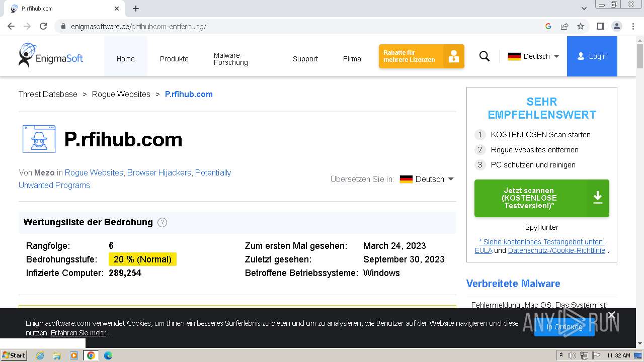
Task: Share this page via the share icon
Action: (565, 26)
